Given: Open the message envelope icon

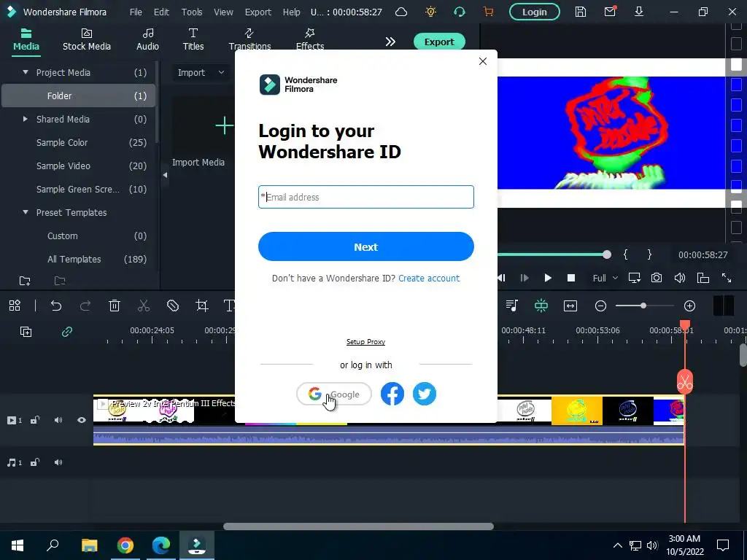Looking at the screenshot, I should pos(610,12).
